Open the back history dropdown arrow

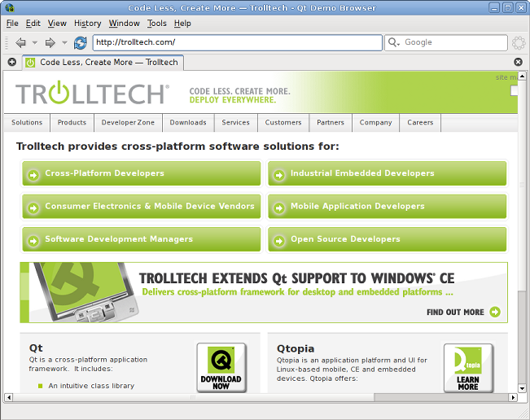click(35, 43)
